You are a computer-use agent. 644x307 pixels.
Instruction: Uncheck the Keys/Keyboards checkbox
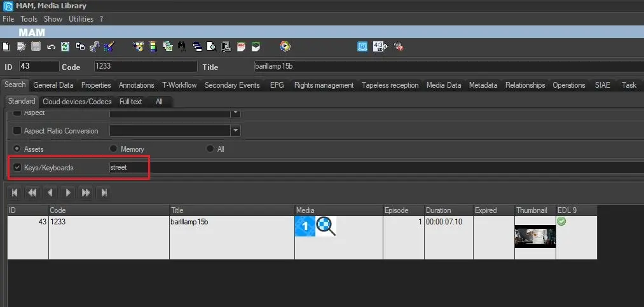(17, 168)
